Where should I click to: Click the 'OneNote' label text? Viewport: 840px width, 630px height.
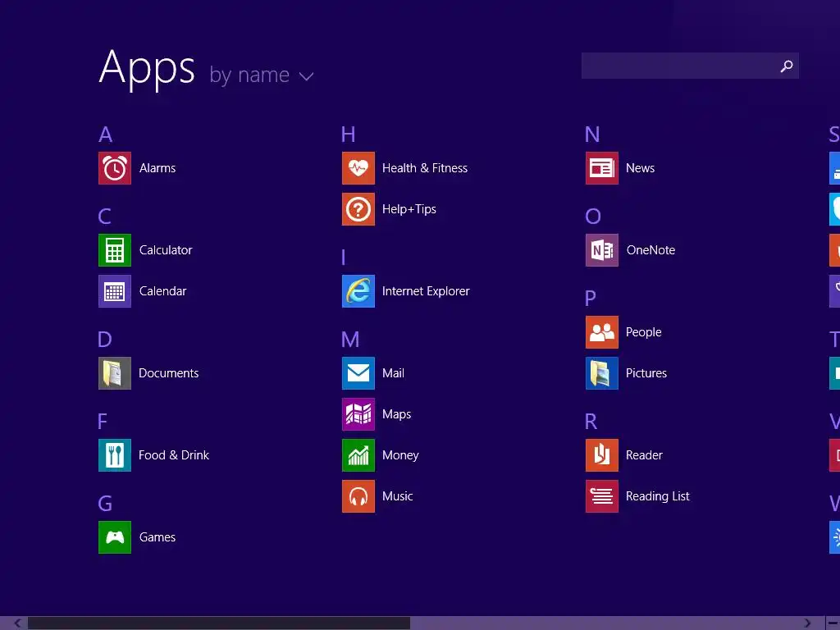651,250
